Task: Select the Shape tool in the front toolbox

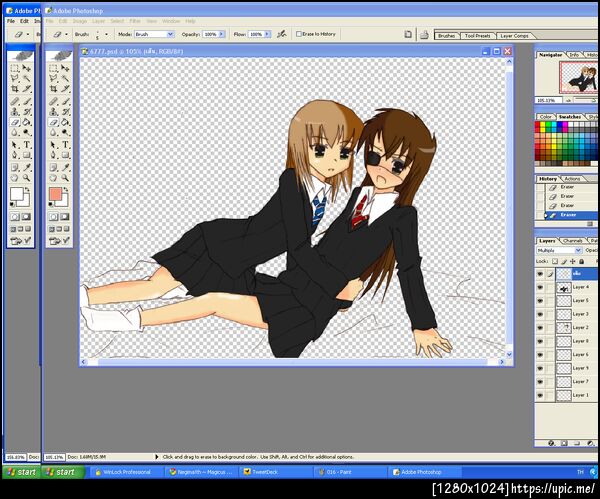Action: pyautogui.click(x=65, y=155)
